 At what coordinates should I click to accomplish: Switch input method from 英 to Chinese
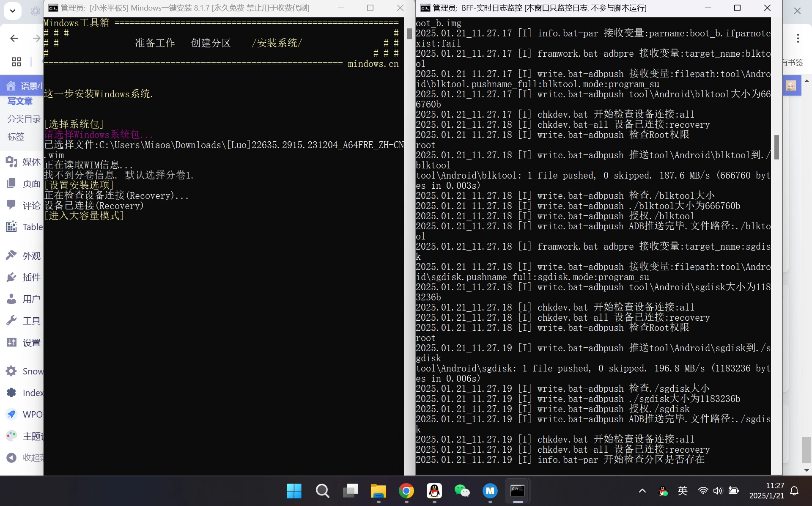point(682,491)
